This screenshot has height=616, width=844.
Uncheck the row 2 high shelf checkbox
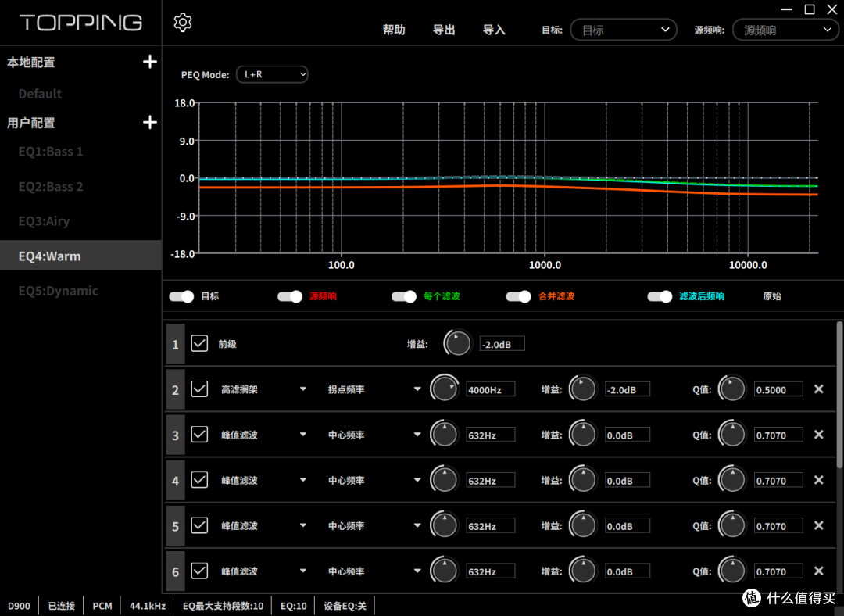coord(199,389)
